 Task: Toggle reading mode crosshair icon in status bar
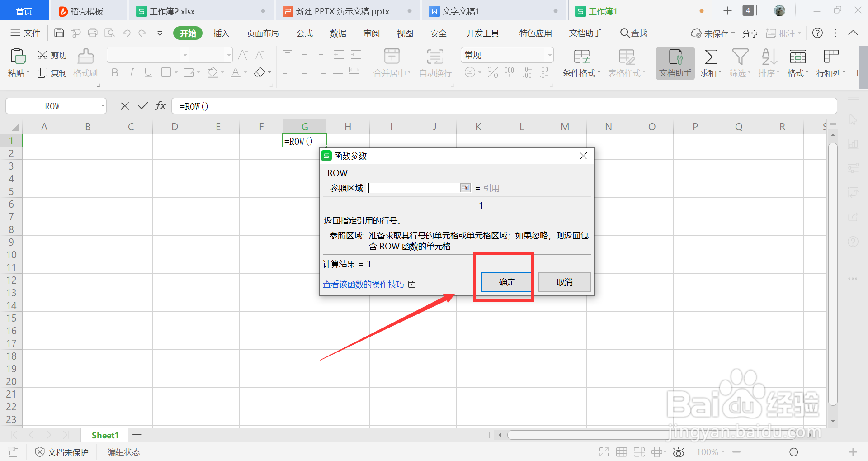tap(658, 452)
